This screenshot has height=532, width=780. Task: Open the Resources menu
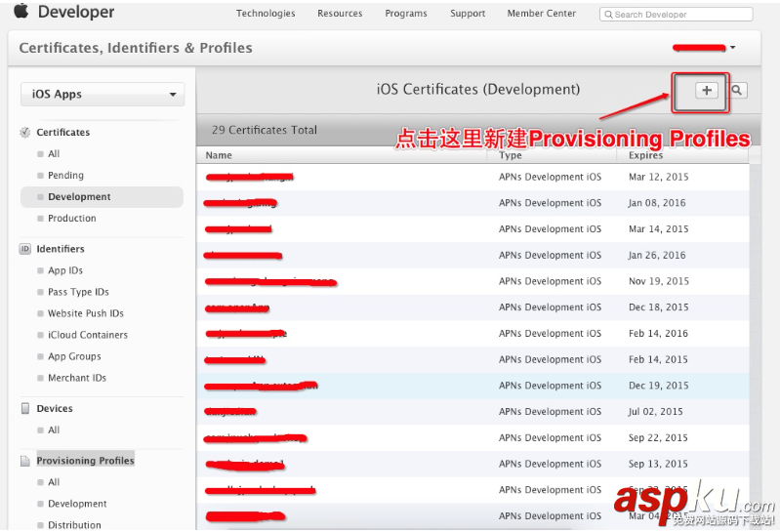pos(340,14)
